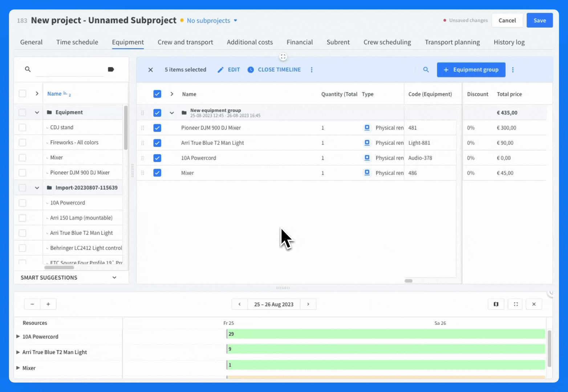The height and width of the screenshot is (392, 568).
Task: Cancel unsaved changes
Action: coord(507,20)
